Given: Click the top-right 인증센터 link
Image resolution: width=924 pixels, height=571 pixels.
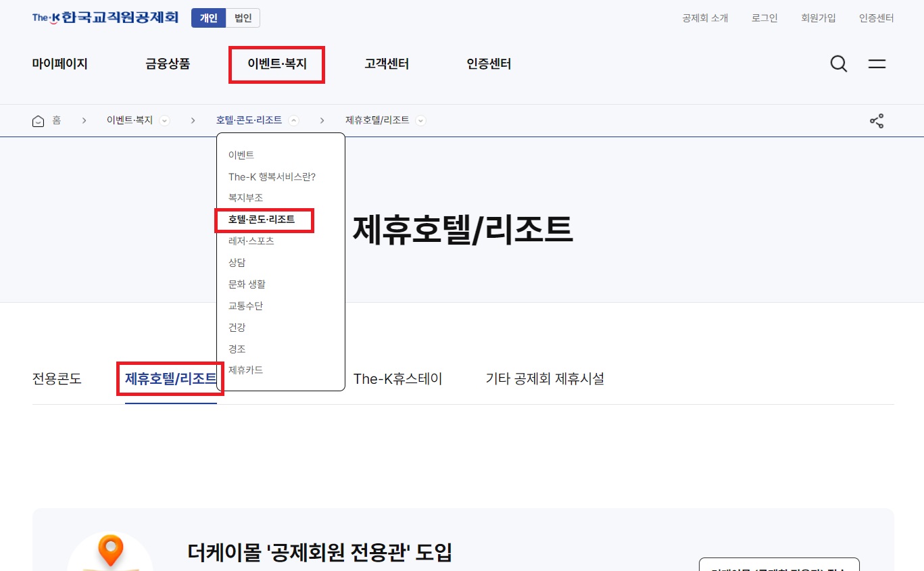Looking at the screenshot, I should 877,18.
